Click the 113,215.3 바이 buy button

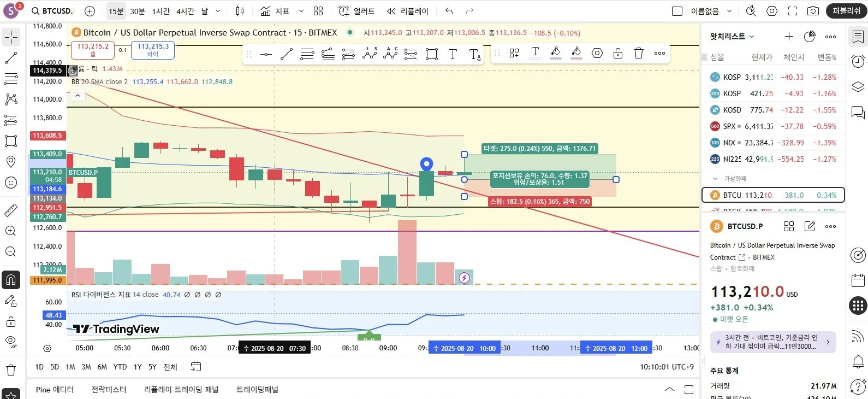point(153,50)
